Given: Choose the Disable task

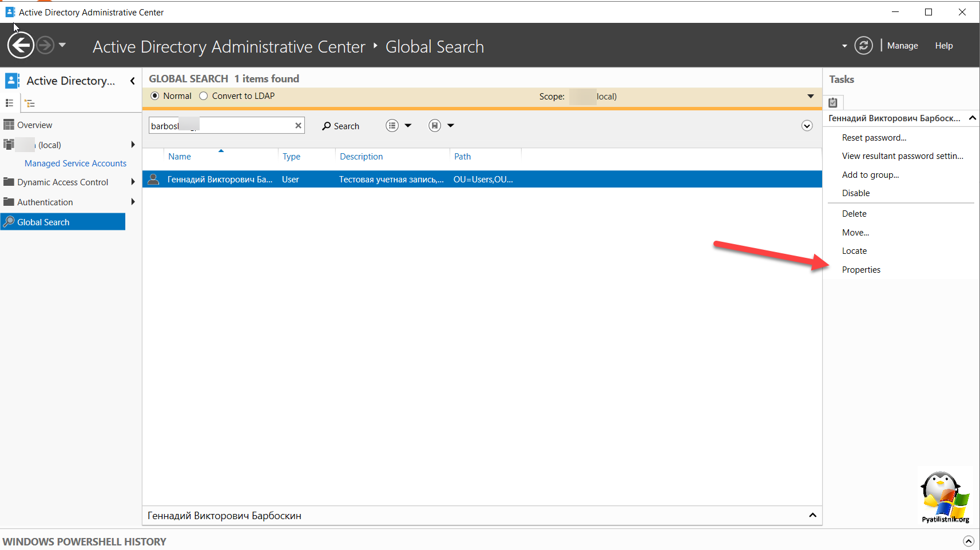Looking at the screenshot, I should click(x=856, y=193).
